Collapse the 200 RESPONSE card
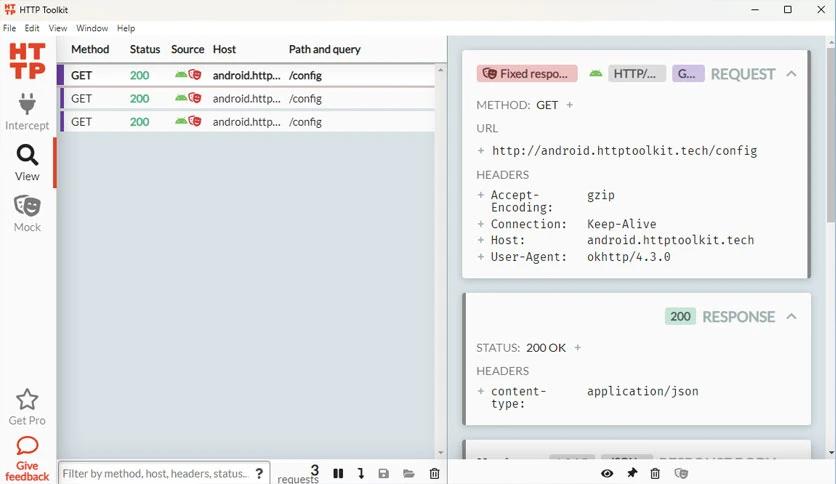Screen dimensions: 836x484 coord(791,317)
